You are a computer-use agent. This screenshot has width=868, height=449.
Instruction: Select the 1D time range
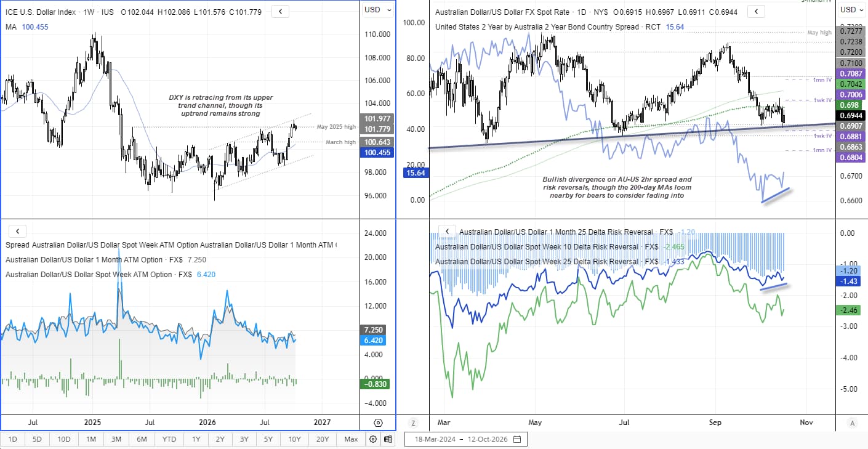pos(12,439)
